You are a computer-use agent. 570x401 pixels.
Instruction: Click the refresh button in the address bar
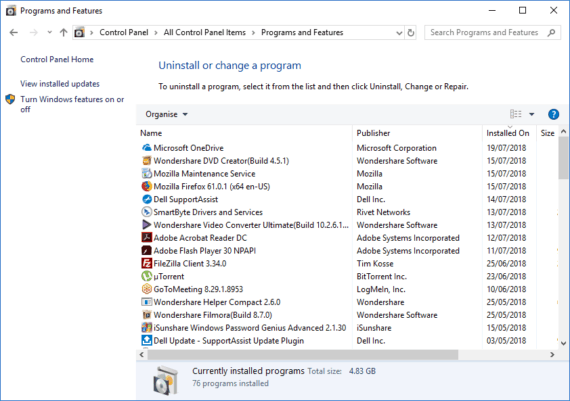pyautogui.click(x=411, y=33)
